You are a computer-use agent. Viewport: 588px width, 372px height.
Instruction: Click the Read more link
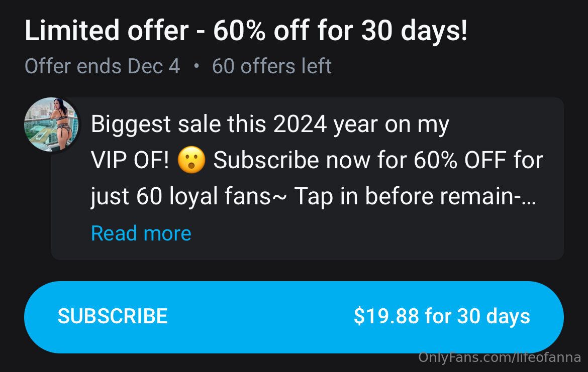[x=141, y=233]
